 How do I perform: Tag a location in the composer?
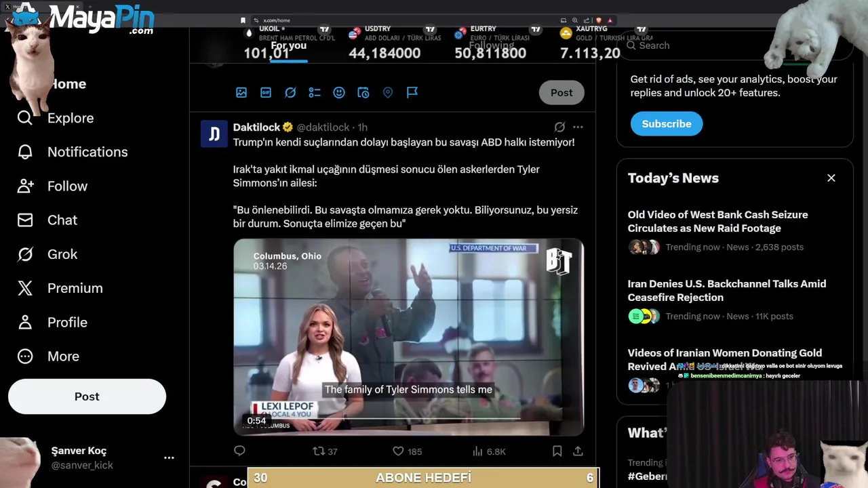pos(388,92)
